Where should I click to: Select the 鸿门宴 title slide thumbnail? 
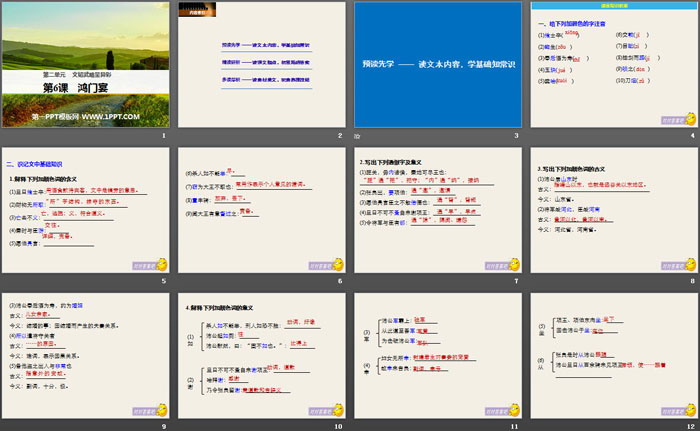pyautogui.click(x=86, y=64)
